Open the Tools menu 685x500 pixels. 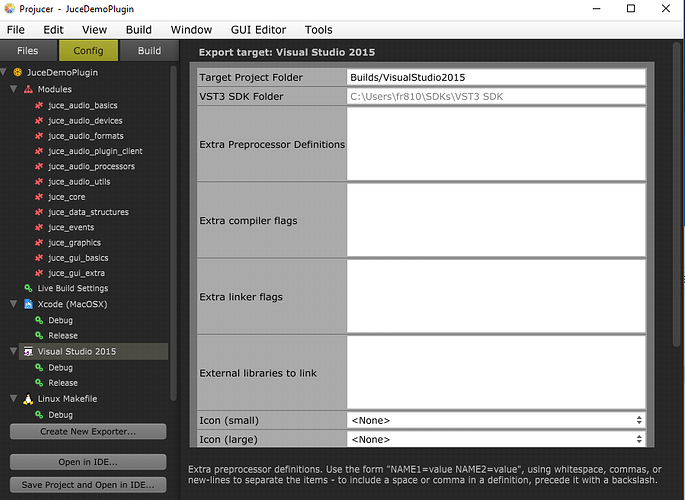click(318, 30)
